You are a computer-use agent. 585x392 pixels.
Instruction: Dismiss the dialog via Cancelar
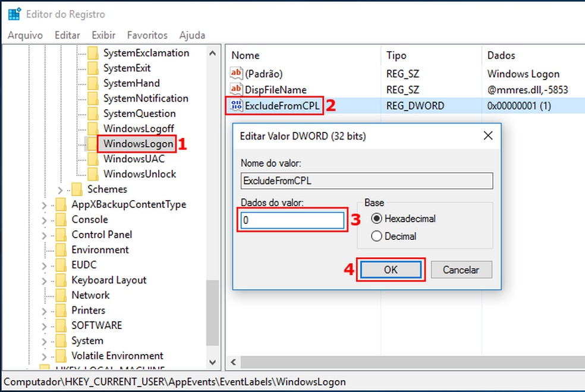(x=461, y=269)
